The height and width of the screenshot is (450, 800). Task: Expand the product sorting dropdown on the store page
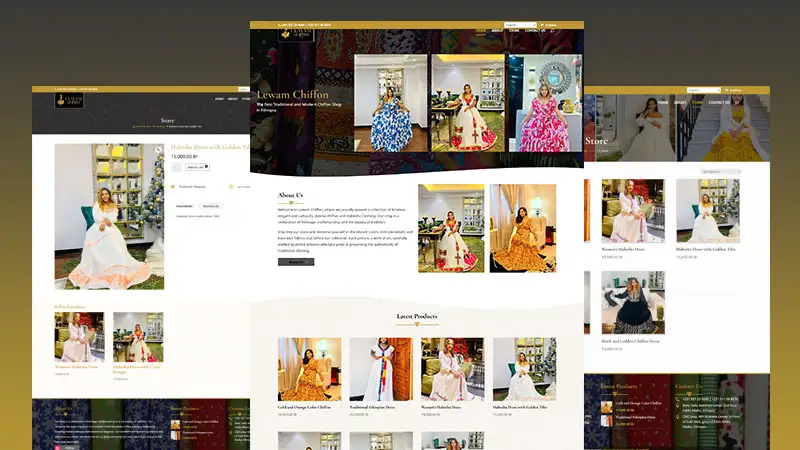click(720, 171)
